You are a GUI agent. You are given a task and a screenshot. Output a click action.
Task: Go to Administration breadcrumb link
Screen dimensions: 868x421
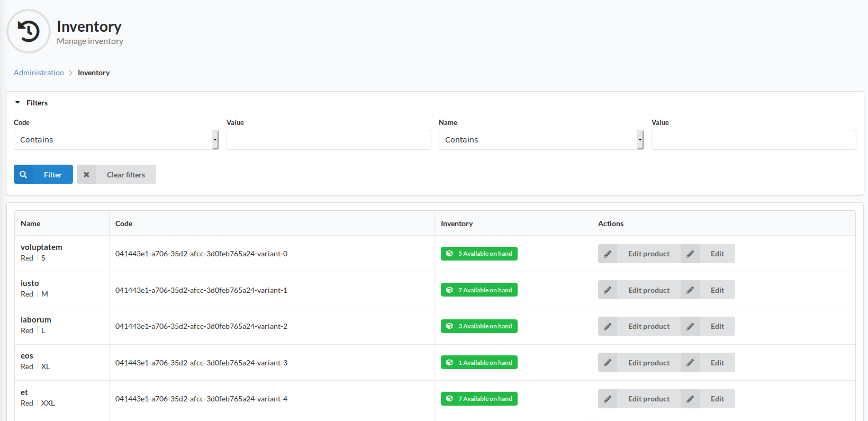(x=39, y=73)
